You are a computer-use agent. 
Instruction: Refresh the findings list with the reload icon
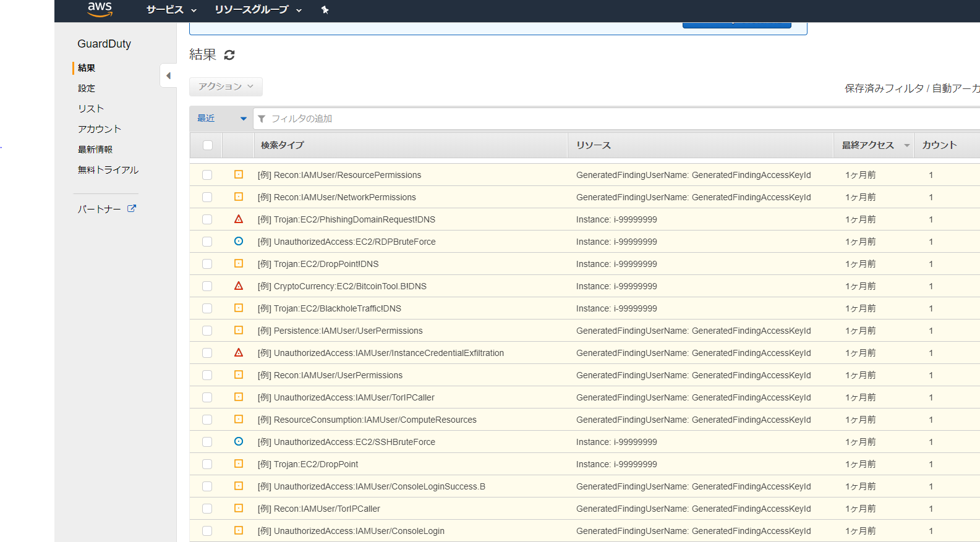229,55
